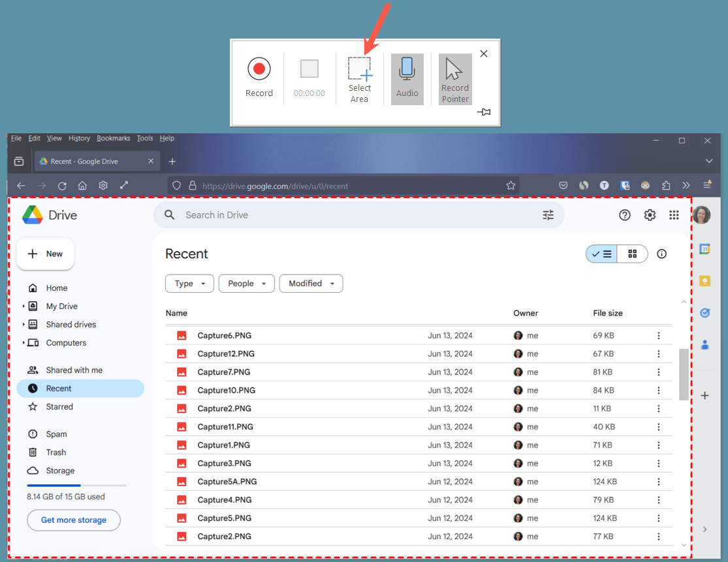The height and width of the screenshot is (562, 728).
Task: Open the View menu
Action: point(54,138)
